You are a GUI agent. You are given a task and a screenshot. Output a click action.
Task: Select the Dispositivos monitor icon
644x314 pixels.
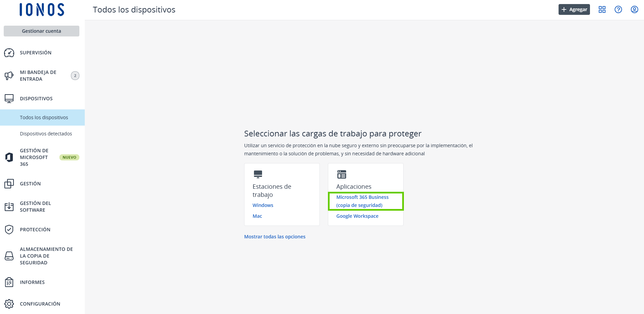(9, 98)
